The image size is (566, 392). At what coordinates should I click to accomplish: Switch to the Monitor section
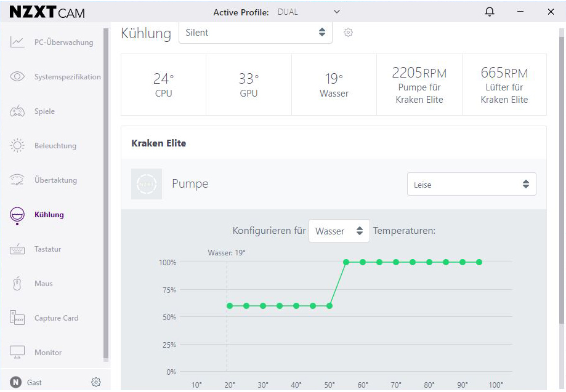[x=47, y=353]
